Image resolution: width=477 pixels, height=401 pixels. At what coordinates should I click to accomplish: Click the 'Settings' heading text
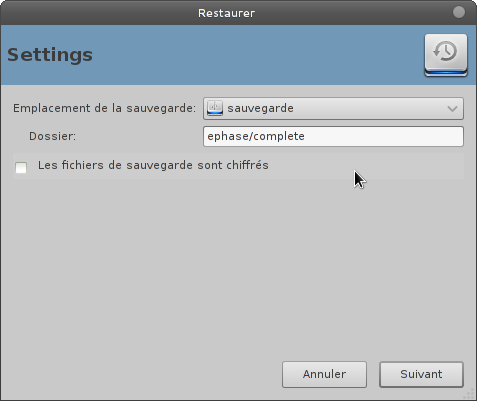pos(50,55)
